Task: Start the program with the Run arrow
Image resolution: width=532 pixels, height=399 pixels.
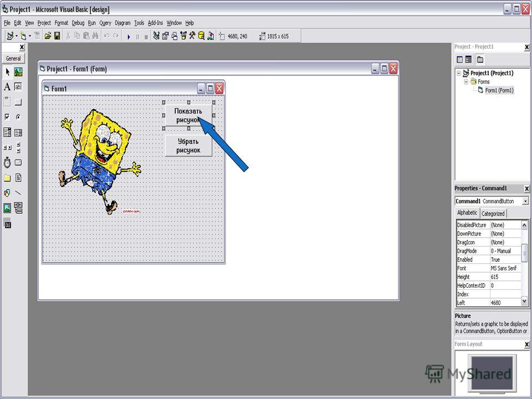Action: point(129,37)
